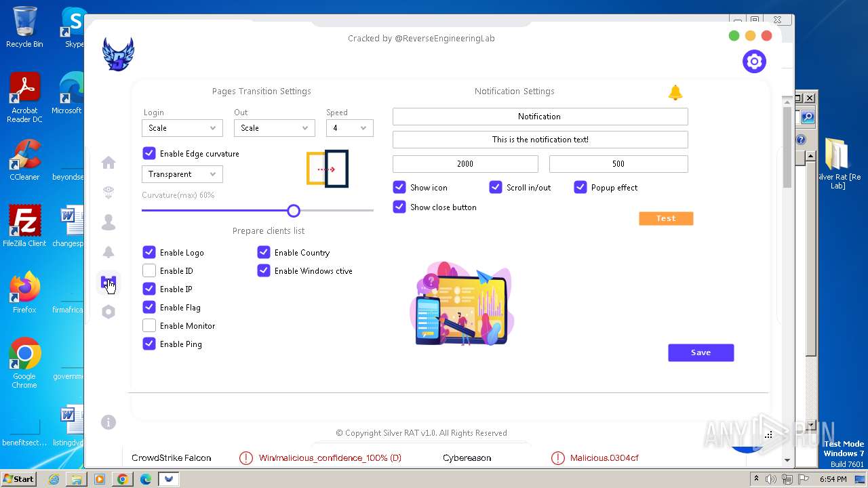
Task: Click the Test notification button
Action: click(666, 218)
